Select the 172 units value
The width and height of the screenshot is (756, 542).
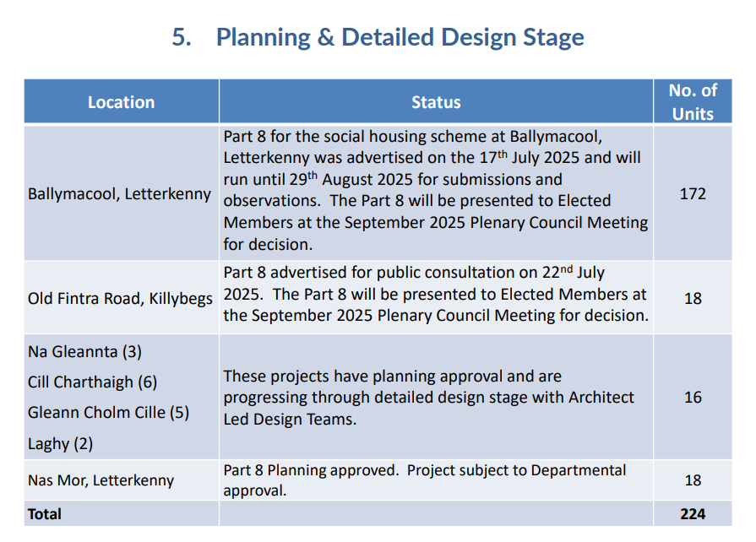pyautogui.click(x=692, y=194)
